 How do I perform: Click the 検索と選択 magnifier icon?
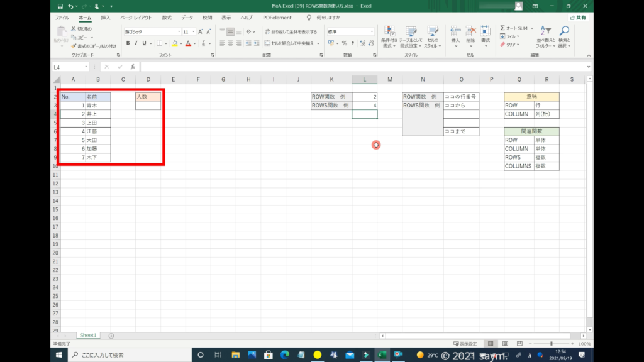tap(564, 37)
